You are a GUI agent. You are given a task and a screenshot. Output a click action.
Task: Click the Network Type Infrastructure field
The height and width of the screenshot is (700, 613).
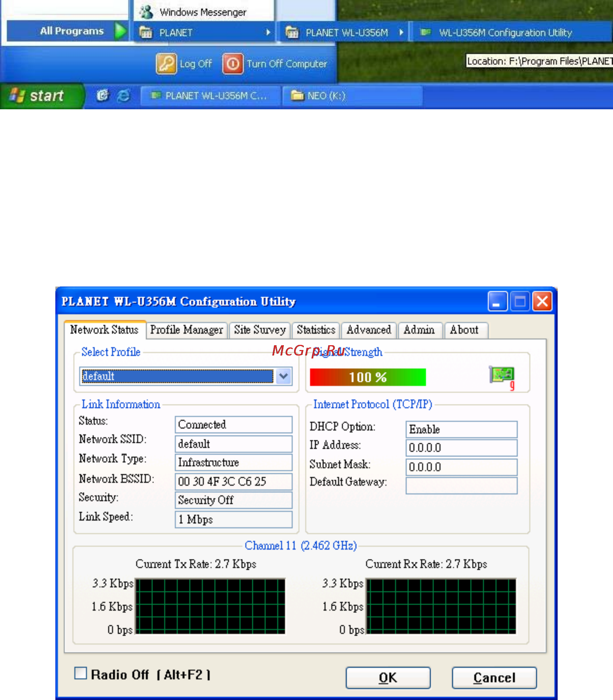point(234,462)
